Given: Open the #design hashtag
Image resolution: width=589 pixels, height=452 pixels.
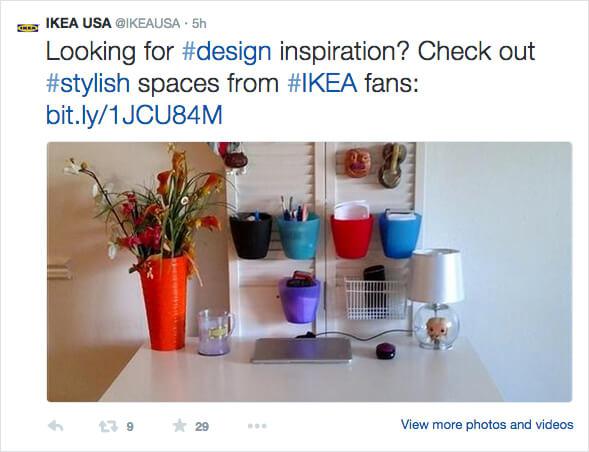Looking at the screenshot, I should (227, 52).
